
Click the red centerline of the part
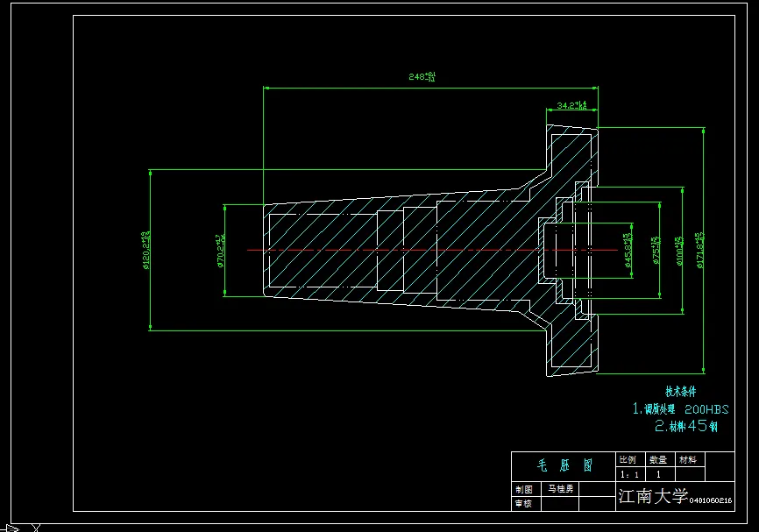[432, 250]
